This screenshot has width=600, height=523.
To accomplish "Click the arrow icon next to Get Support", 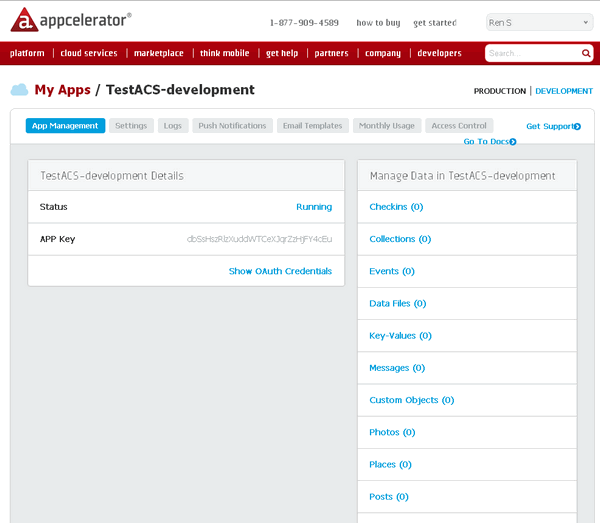I will click(x=577, y=126).
